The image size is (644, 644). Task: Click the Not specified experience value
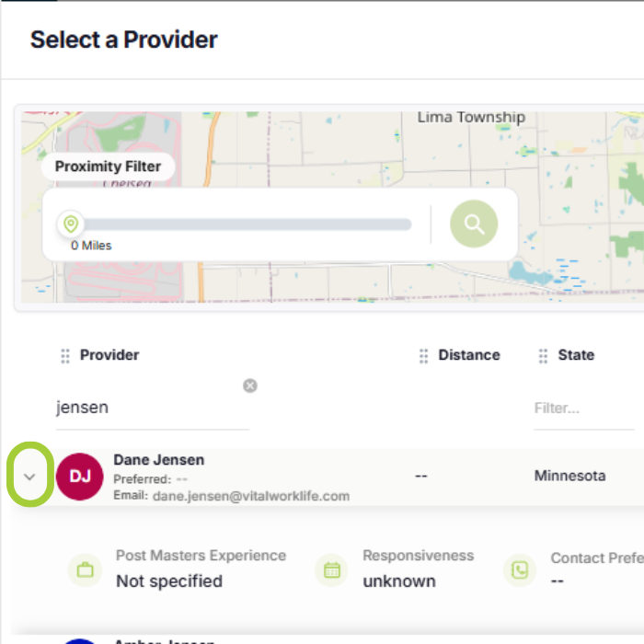(x=169, y=581)
